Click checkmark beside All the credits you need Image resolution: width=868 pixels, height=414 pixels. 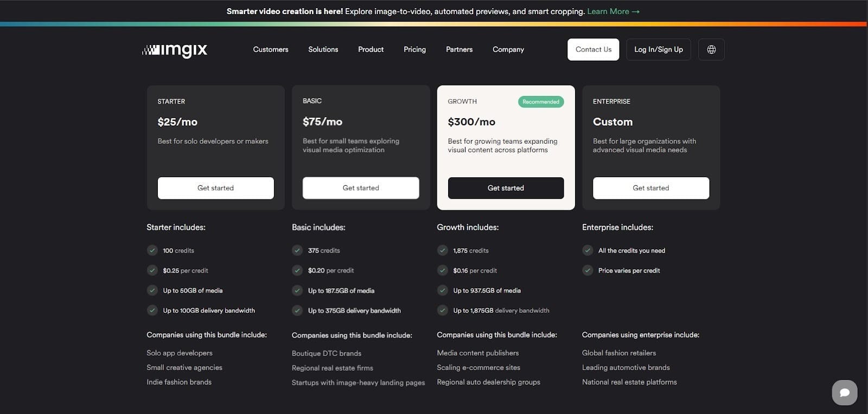[x=588, y=250]
